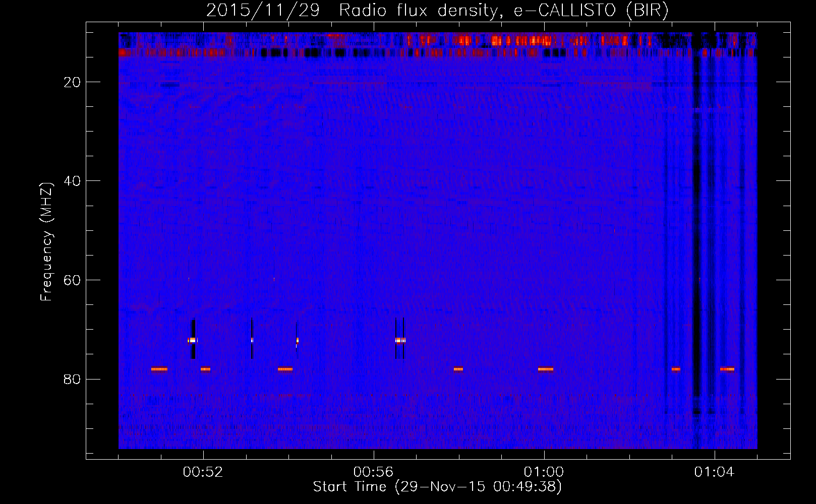
Task: Click the '80' frequency tick label
Action: coord(72,379)
